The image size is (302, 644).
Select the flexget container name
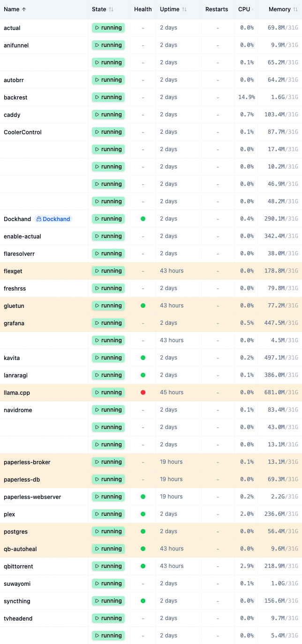click(13, 271)
